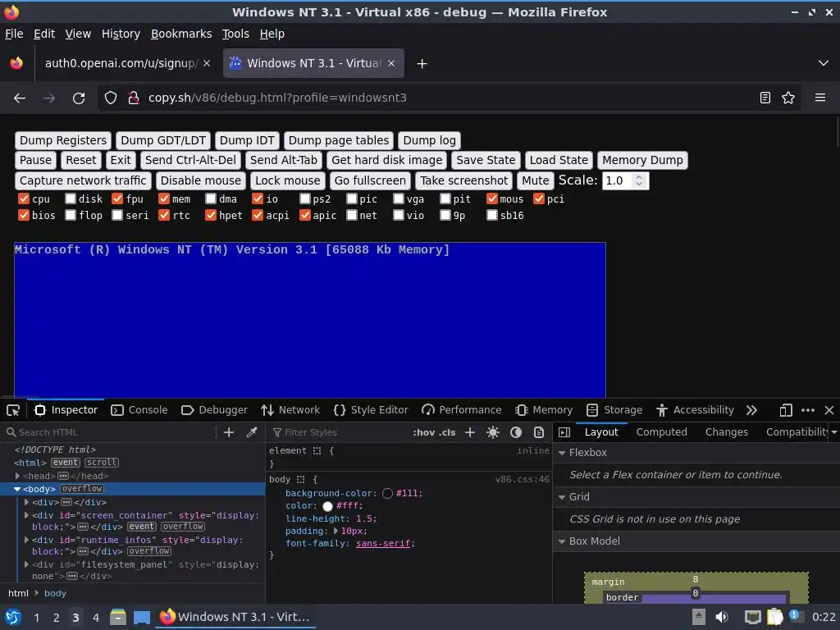
Task: Expand the filesystem_panel div node
Action: click(x=27, y=564)
